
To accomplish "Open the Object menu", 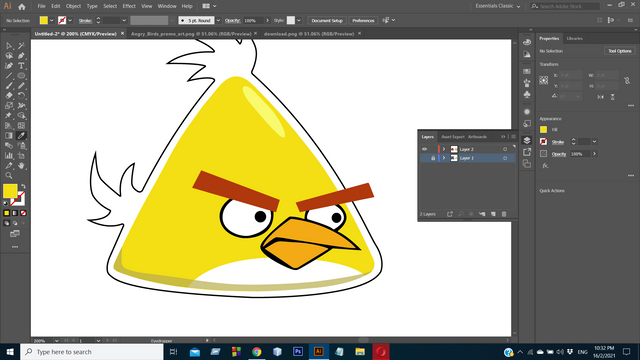I will [73, 6].
